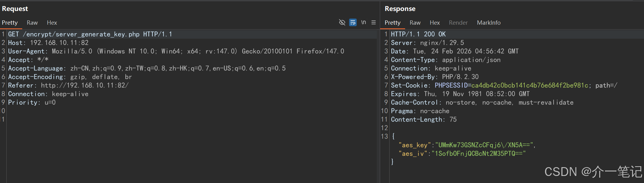Select the Request Pretty tab
This screenshot has width=644, height=183.
point(10,23)
